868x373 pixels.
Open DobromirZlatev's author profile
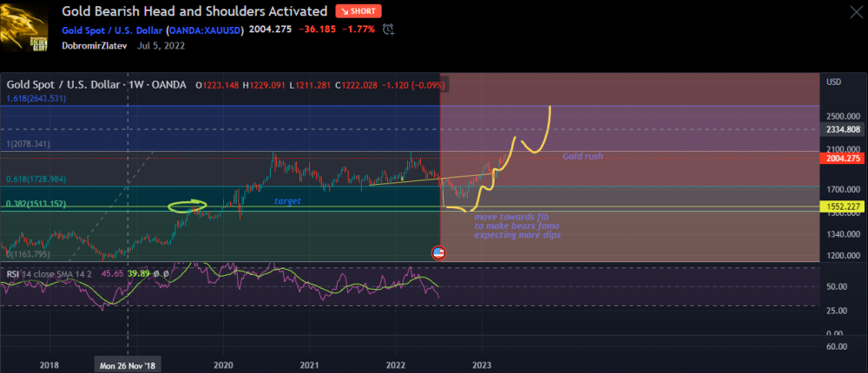coord(95,46)
